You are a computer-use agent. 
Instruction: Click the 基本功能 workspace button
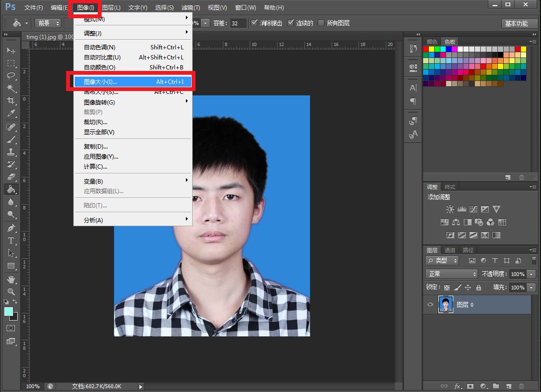pos(516,23)
